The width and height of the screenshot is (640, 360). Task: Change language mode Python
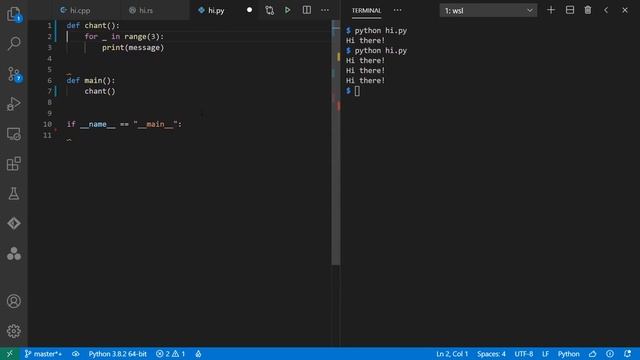[569, 354]
